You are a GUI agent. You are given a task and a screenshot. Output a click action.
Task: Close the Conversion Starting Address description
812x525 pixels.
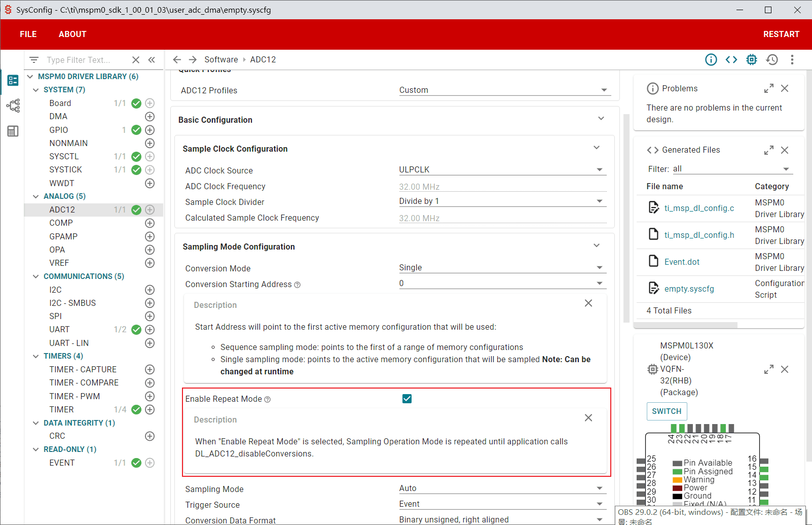(588, 303)
